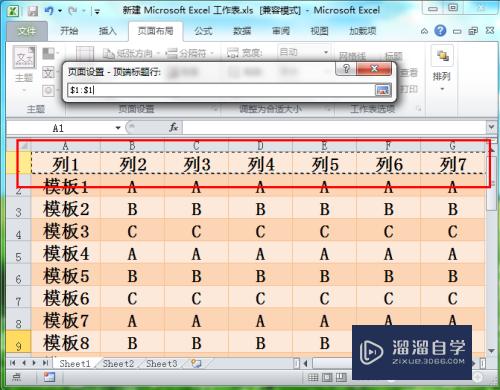Switch to Page Layout view icon

point(327,377)
